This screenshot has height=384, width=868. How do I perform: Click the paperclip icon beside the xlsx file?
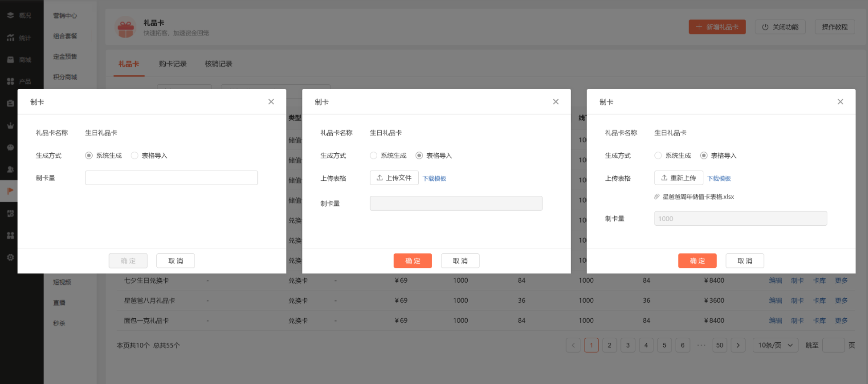click(x=657, y=197)
